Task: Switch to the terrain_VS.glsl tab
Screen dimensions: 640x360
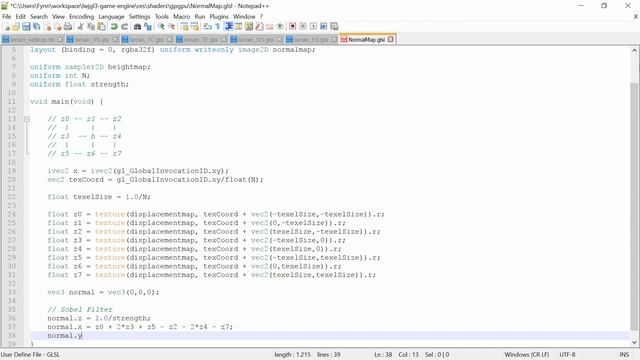Action: 92,40
